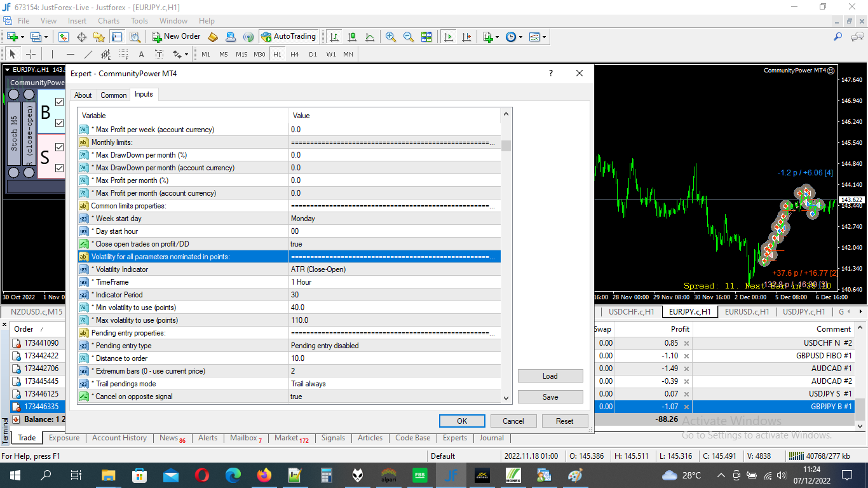Select the H4 timeframe button
The height and width of the screenshot is (488, 868).
[x=295, y=54]
